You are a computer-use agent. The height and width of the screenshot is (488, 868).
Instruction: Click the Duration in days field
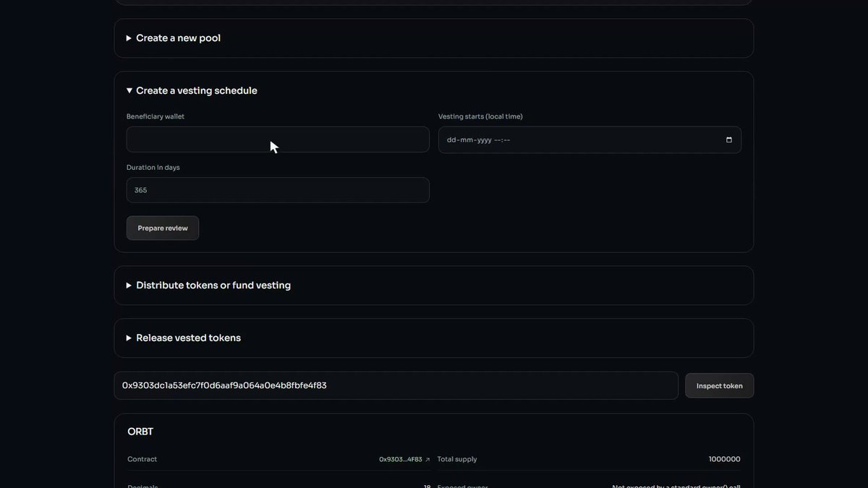coord(278,190)
